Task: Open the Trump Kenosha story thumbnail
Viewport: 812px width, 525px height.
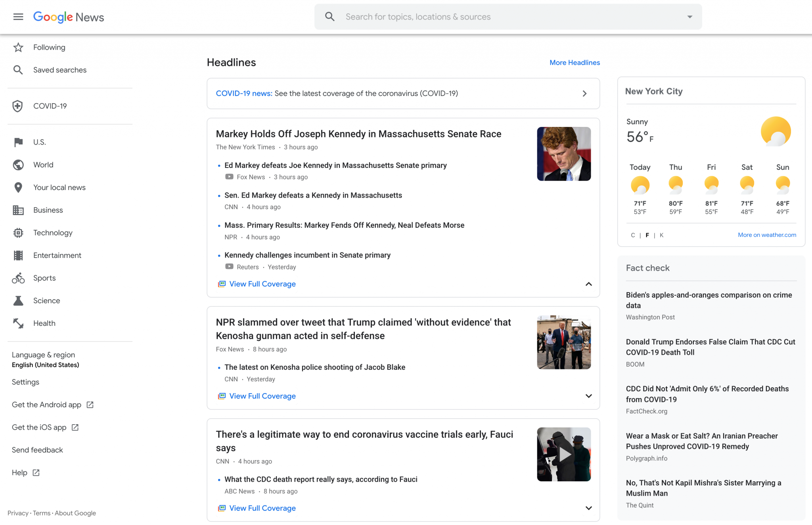Action: [x=564, y=342]
